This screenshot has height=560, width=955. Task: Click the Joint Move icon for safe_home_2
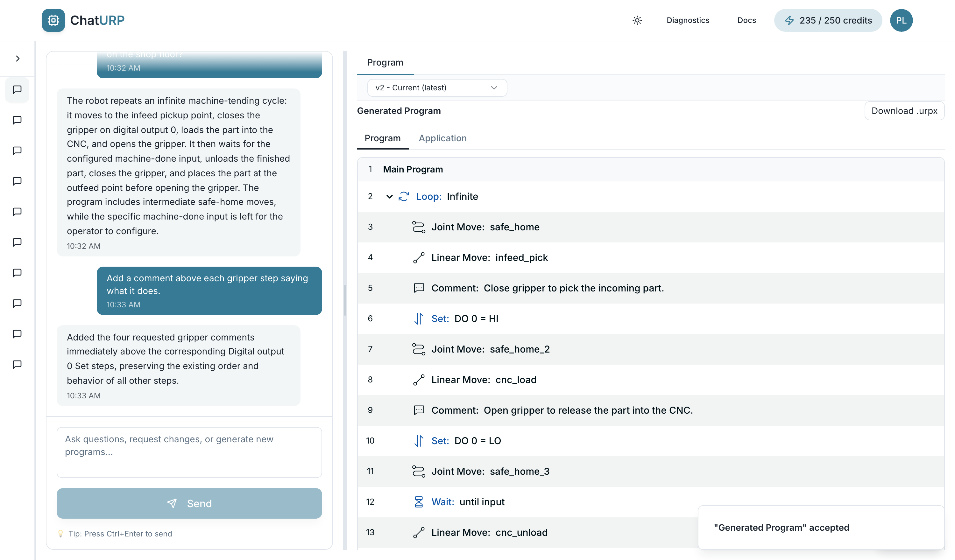click(x=418, y=349)
